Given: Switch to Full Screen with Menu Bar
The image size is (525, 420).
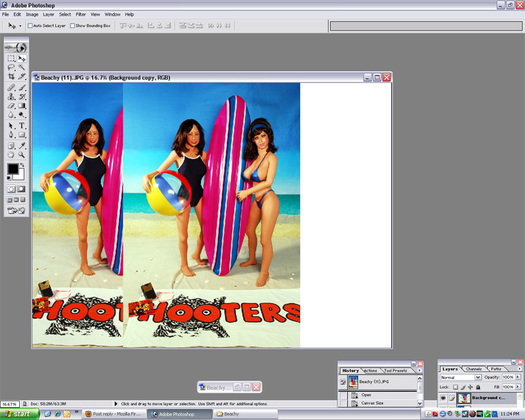Looking at the screenshot, I should pyautogui.click(x=16, y=200).
